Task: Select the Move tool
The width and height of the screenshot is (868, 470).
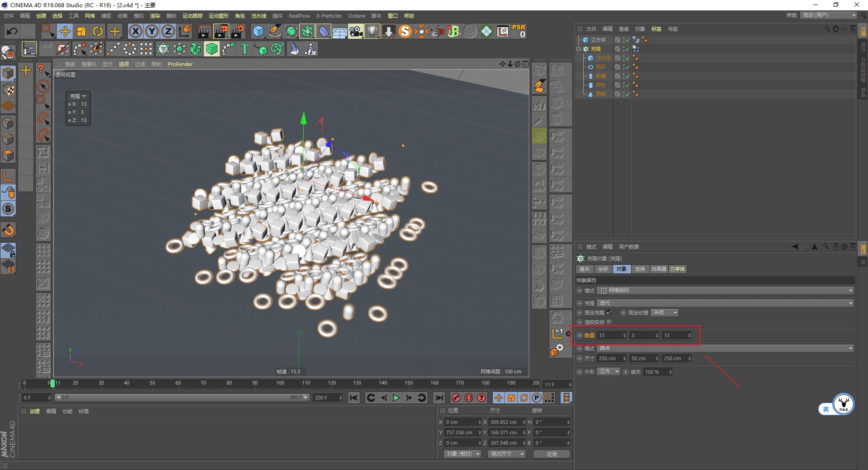Action: pos(65,31)
